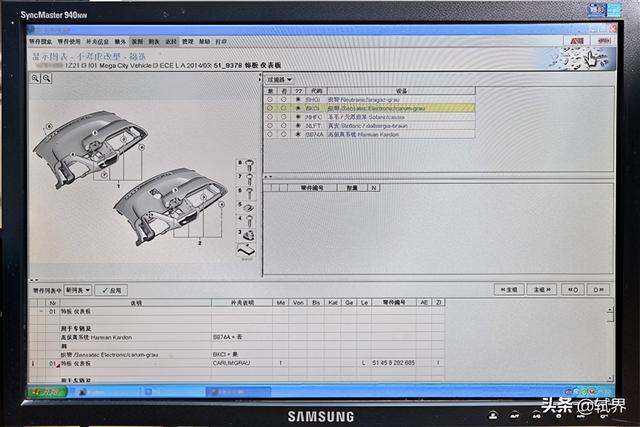This screenshot has width=640, height=427.
Task: Select hardware thumbnail number 7
Action: 247,179
